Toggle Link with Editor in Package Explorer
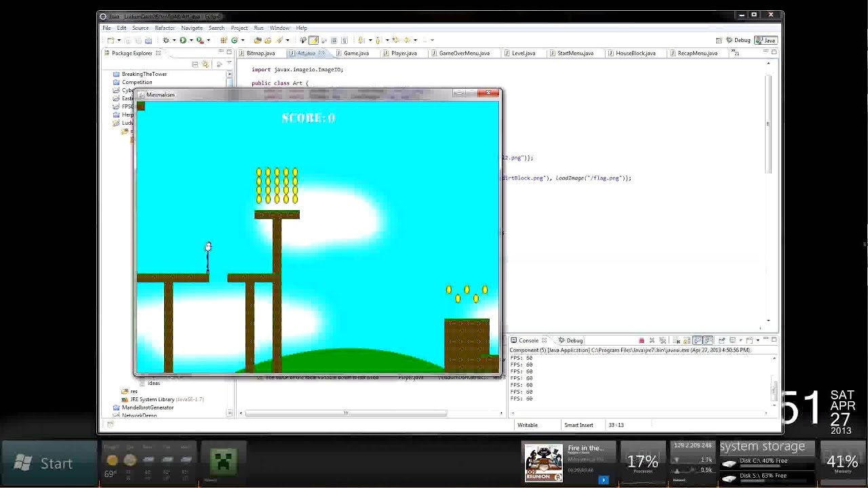This screenshot has width=868, height=488. pyautogui.click(x=205, y=64)
